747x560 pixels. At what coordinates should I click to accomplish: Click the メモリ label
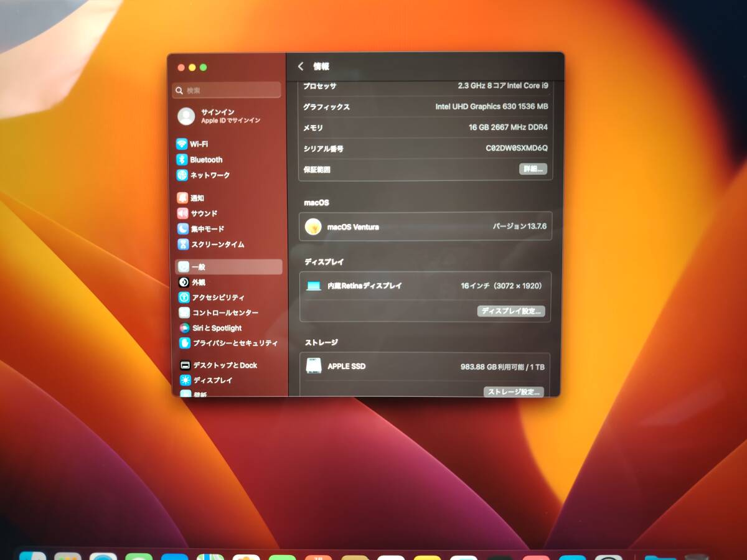click(313, 128)
